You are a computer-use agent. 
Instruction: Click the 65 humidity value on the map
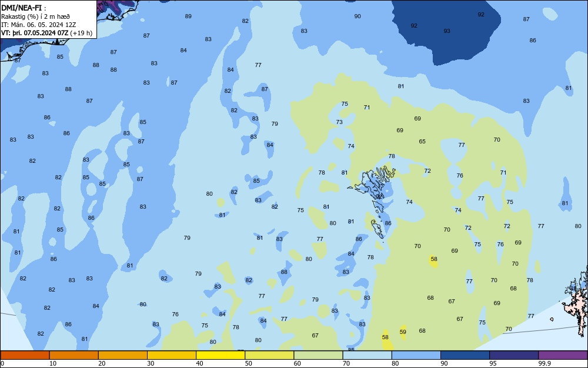(422, 141)
